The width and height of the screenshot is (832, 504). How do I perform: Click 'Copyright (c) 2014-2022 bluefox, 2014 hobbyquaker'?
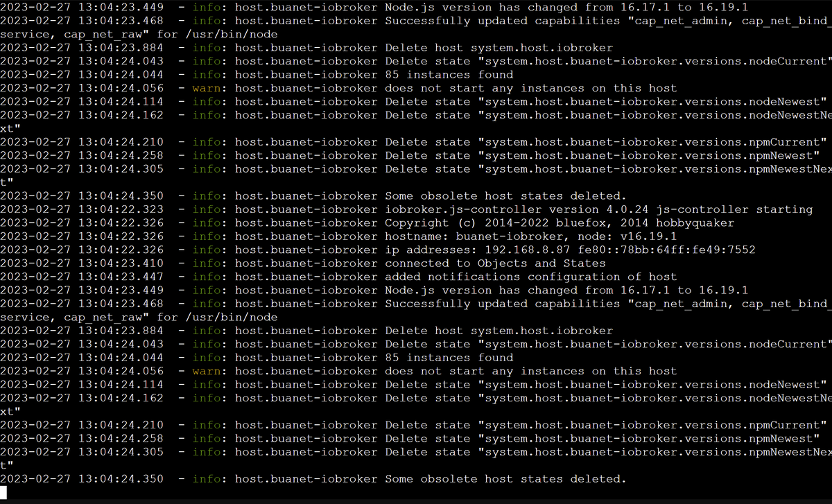pyautogui.click(x=560, y=223)
